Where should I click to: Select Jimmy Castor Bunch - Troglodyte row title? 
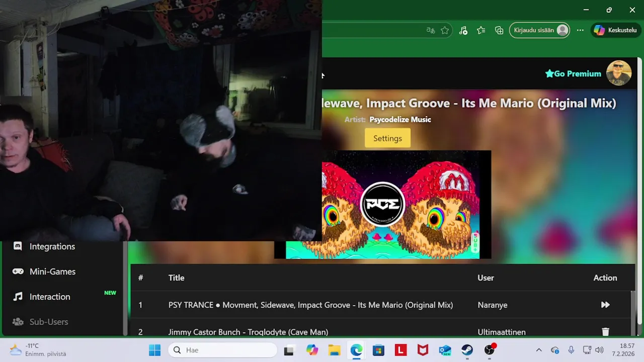point(248,332)
